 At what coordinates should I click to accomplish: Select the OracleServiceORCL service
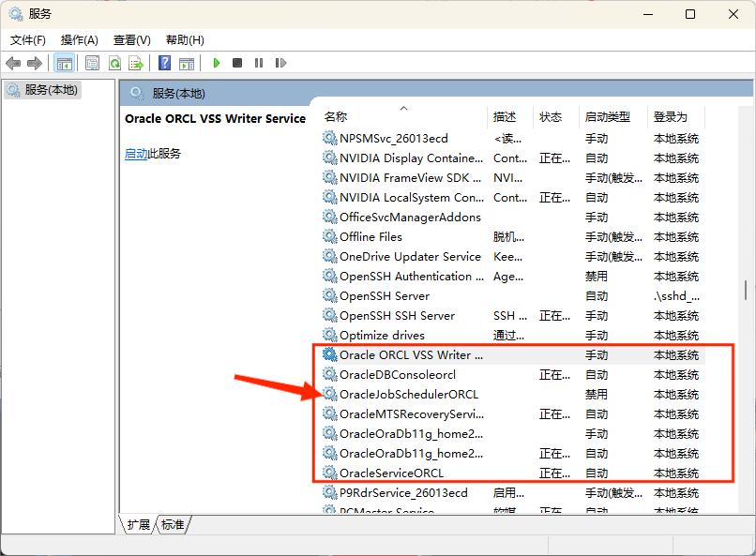pyautogui.click(x=513, y=473)
